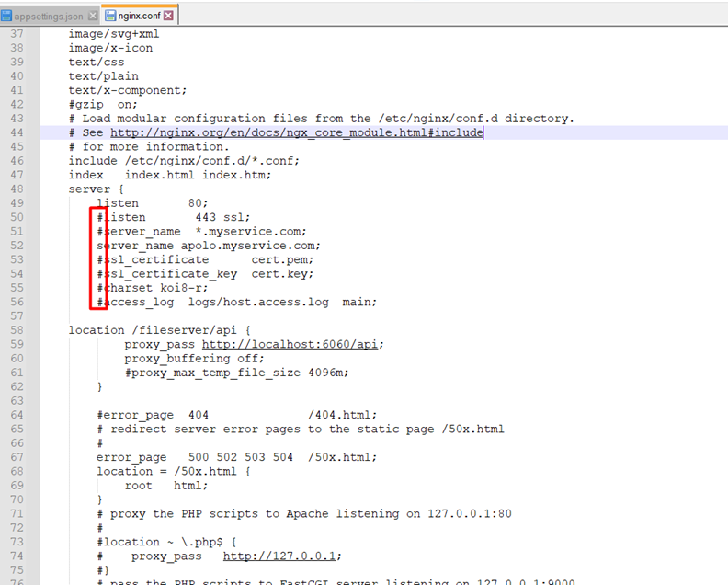Click 'image/svg+xml' text on line 37

click(x=114, y=34)
